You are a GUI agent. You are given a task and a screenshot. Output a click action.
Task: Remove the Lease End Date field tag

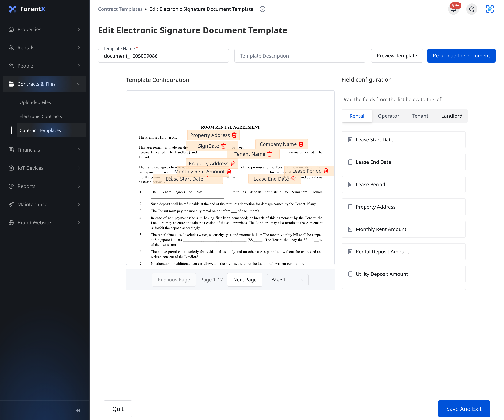293,179
